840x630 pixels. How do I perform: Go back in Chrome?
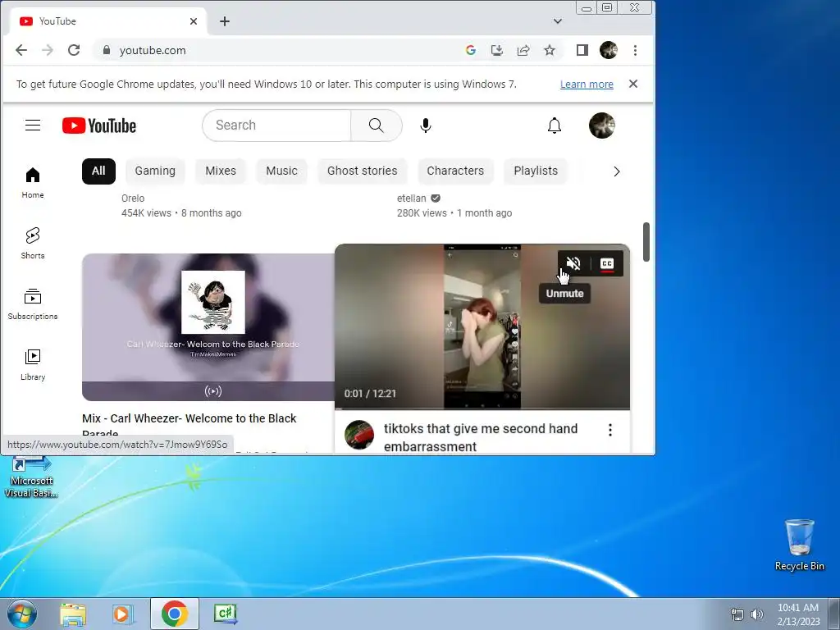click(x=21, y=50)
